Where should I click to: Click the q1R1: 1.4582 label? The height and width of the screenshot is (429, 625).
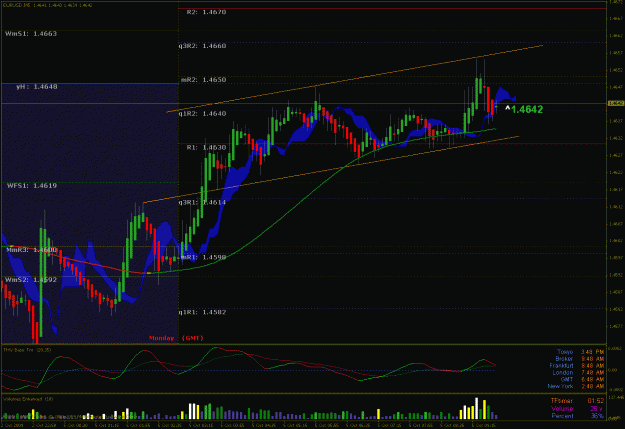point(202,312)
